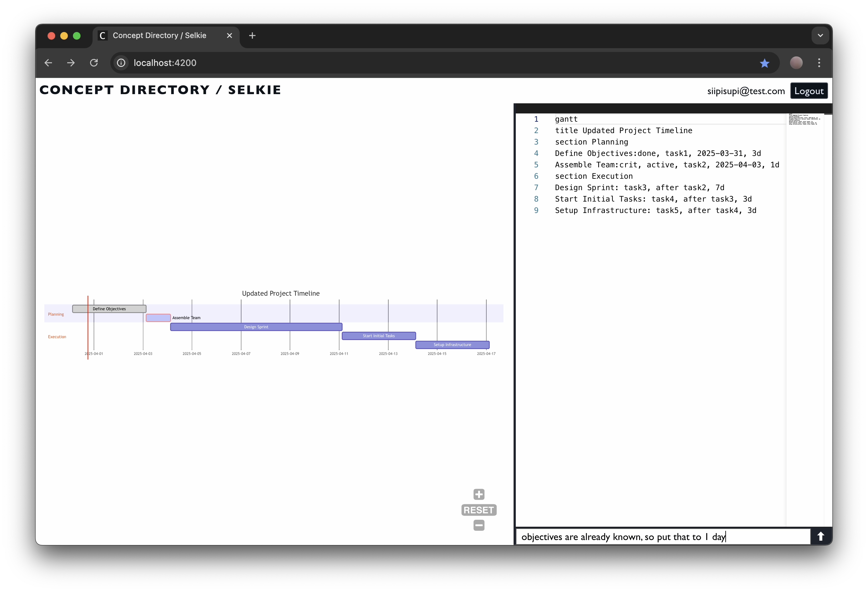Viewport: 868px width, 592px height.
Task: Click the Assemble Team crit bar
Action: (x=159, y=318)
